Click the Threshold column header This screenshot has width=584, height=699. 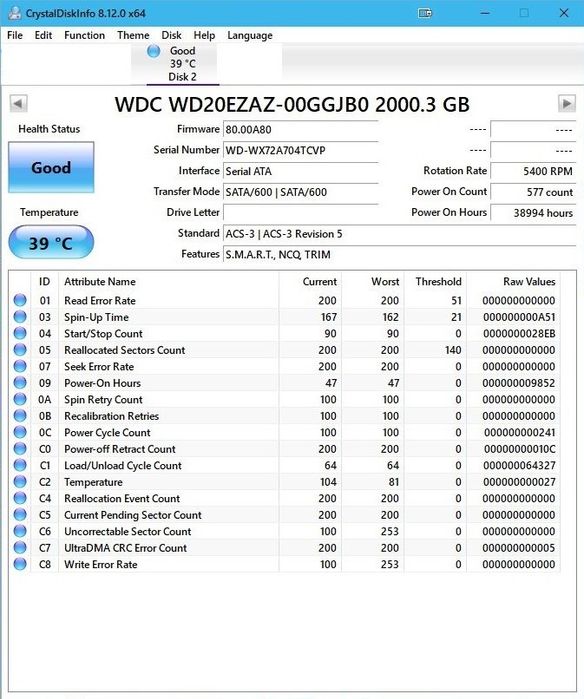[438, 282]
